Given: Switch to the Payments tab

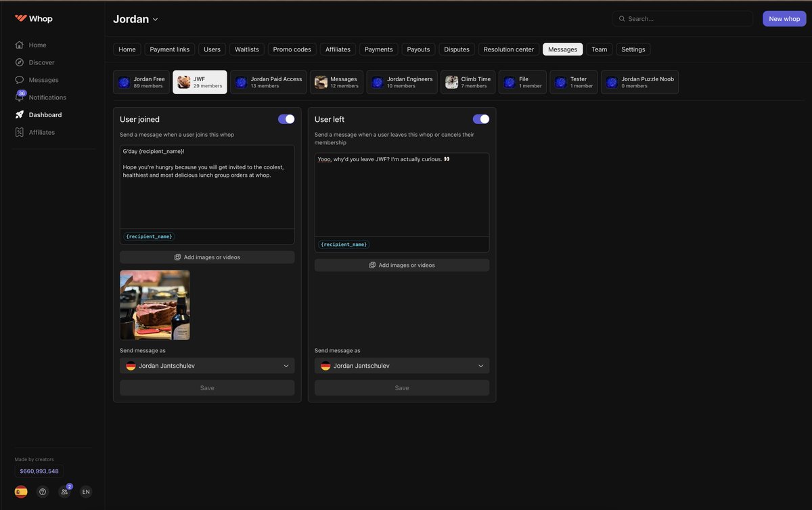Looking at the screenshot, I should tap(379, 48).
